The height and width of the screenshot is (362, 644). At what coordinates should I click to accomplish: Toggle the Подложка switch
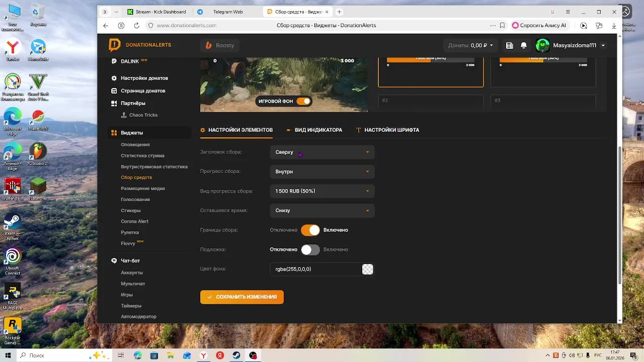[310, 249]
